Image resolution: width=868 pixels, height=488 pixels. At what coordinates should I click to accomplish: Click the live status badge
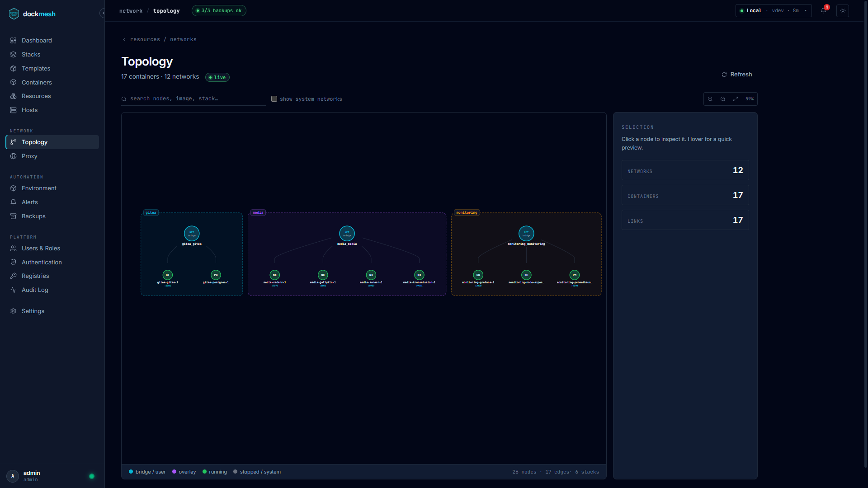pos(217,77)
